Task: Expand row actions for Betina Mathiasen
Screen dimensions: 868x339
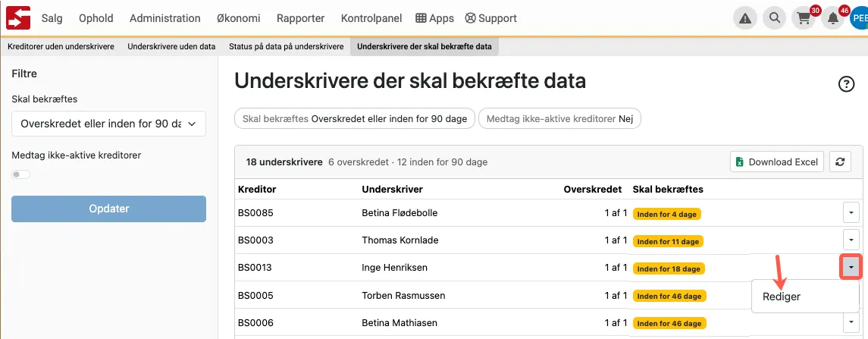Action: [851, 322]
